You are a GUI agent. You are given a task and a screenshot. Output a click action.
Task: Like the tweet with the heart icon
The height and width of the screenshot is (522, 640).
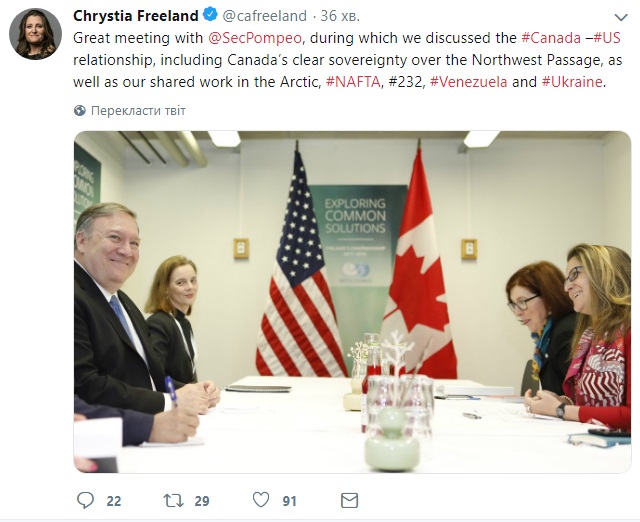tap(260, 499)
